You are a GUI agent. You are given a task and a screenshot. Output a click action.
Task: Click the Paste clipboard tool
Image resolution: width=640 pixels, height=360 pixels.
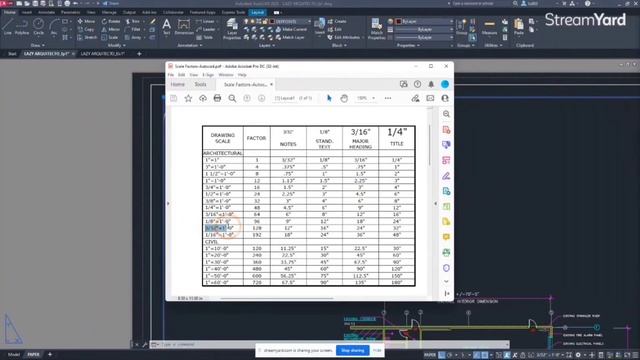tap(519, 27)
